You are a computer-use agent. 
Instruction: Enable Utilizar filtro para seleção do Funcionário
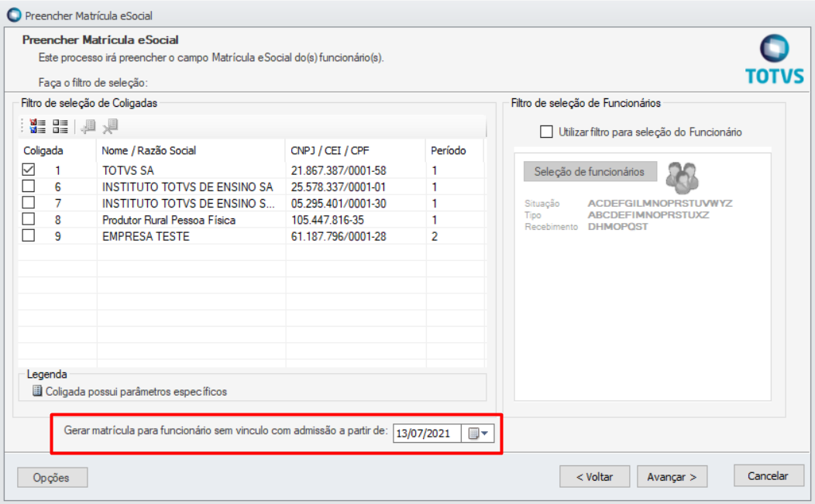pos(546,132)
